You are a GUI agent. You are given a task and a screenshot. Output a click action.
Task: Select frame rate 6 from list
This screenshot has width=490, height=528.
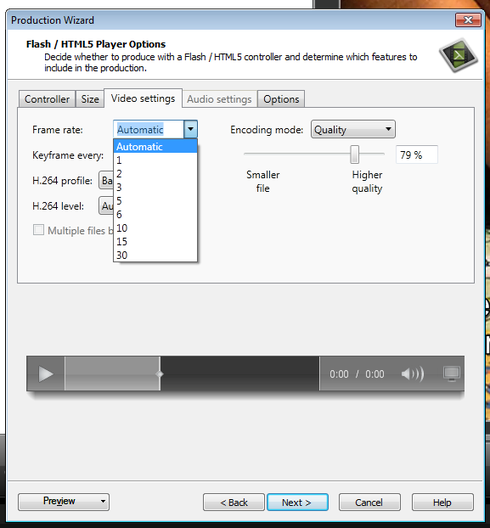click(x=155, y=214)
